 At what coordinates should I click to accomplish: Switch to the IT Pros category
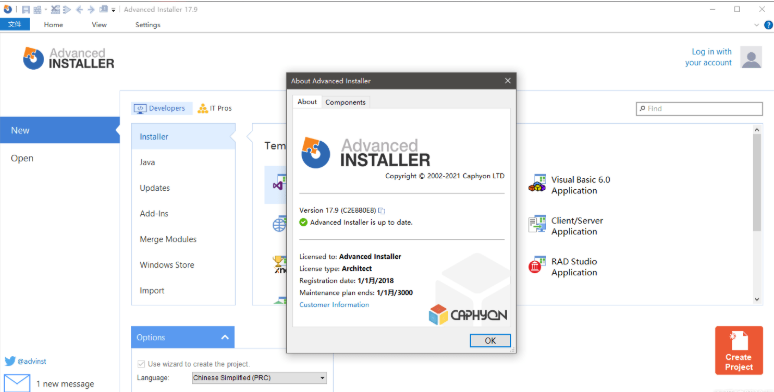(214, 108)
